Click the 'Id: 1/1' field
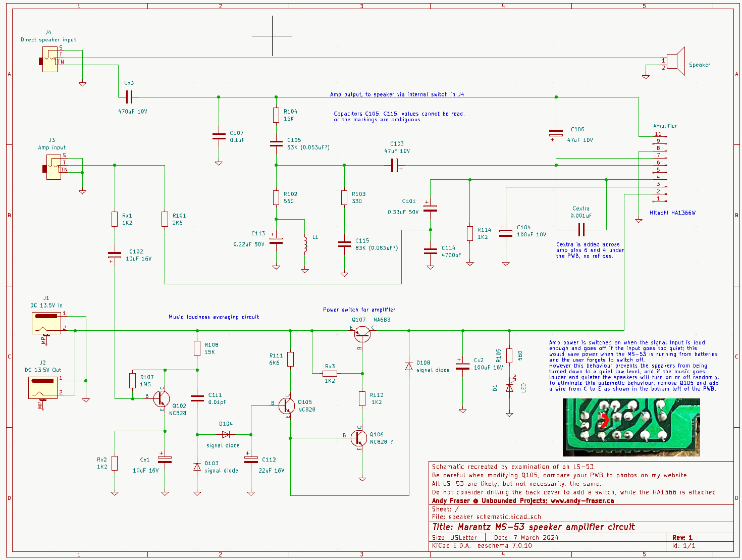This screenshot has height=560, width=742. click(684, 546)
